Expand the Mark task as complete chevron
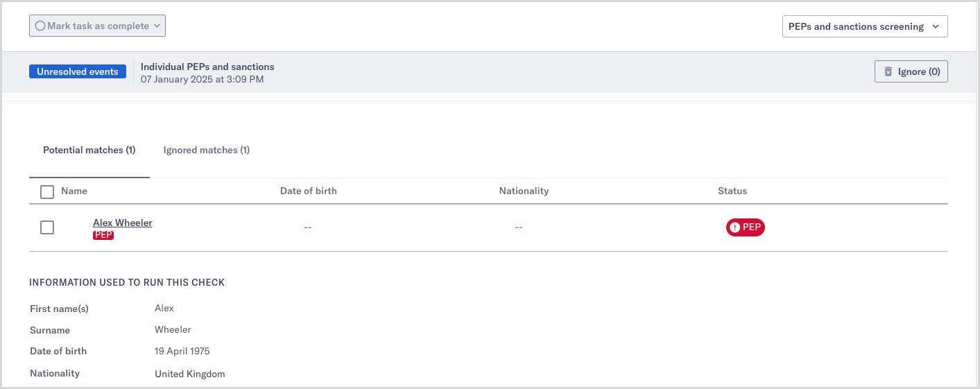 pyautogui.click(x=157, y=26)
